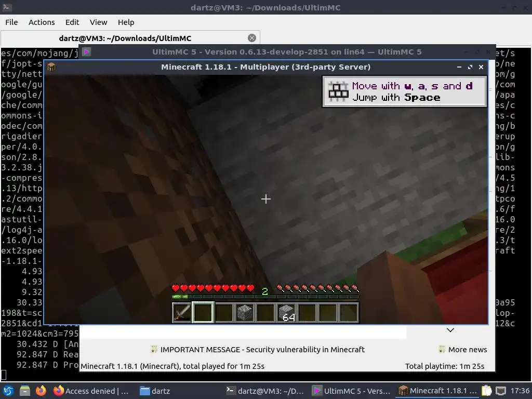Viewport: 532px width, 399px height.
Task: Click the crosshair in the game view
Action: tap(266, 199)
